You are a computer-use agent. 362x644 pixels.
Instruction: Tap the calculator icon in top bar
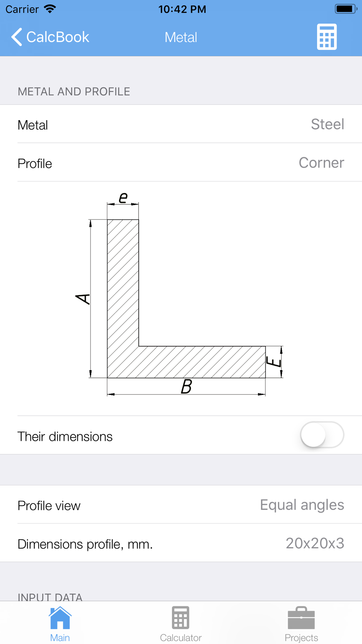pyautogui.click(x=327, y=37)
